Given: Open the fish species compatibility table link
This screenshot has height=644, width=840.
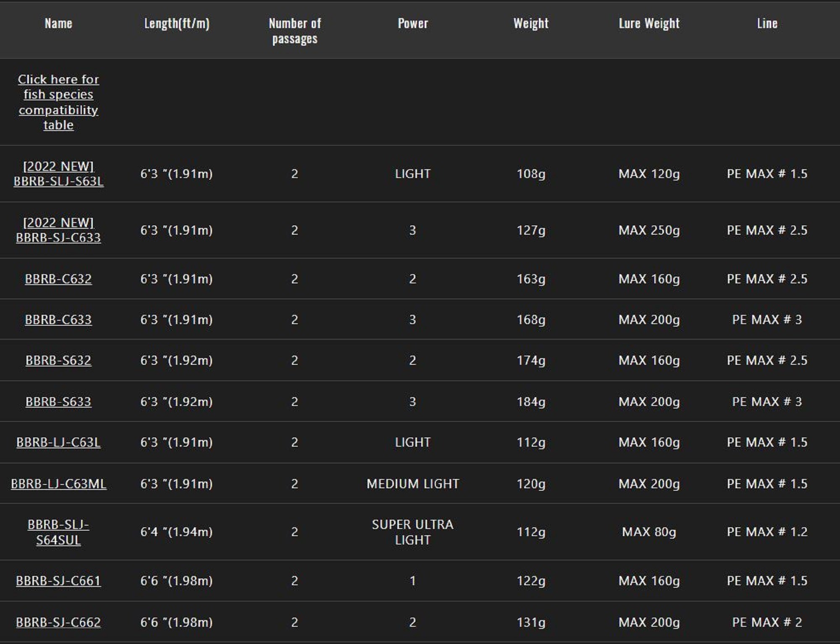Looking at the screenshot, I should tap(58, 102).
